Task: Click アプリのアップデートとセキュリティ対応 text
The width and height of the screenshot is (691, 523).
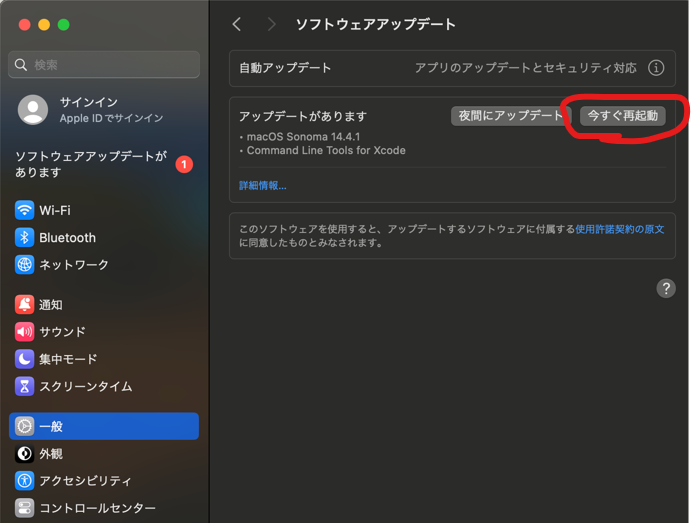Action: (x=525, y=68)
